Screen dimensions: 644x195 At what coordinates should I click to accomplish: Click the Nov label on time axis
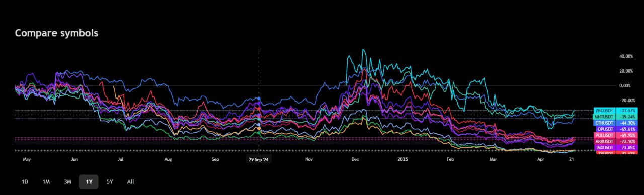coord(309,159)
